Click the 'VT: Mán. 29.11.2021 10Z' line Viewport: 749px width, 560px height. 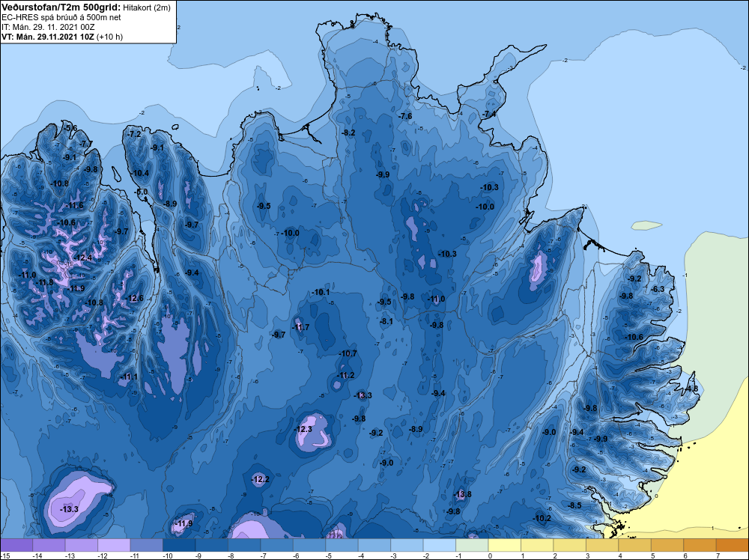pyautogui.click(x=48, y=37)
